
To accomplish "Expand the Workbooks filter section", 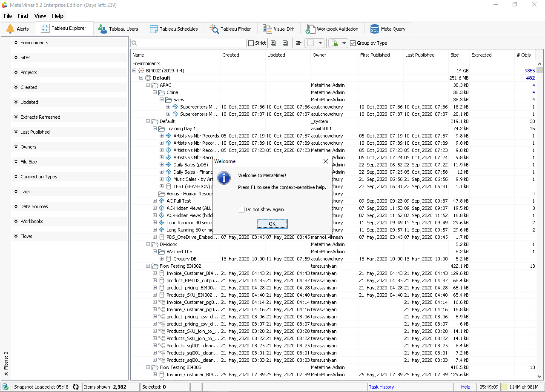I will (x=69, y=221).
